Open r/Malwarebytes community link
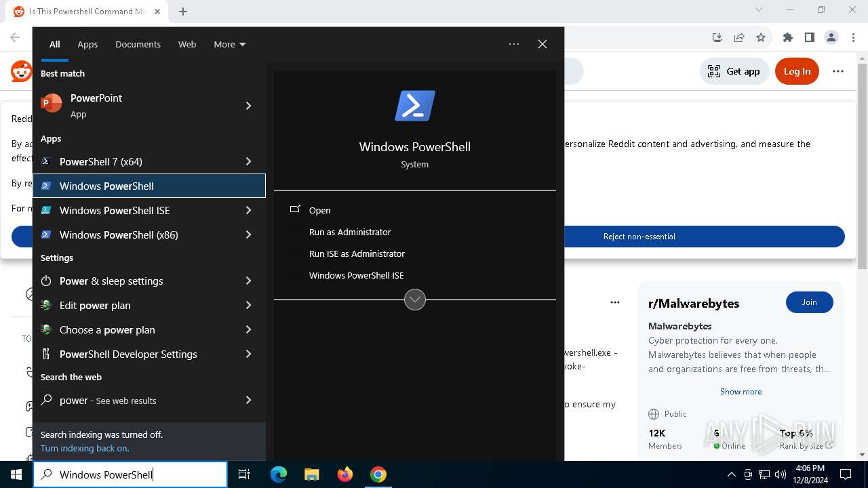 click(694, 304)
